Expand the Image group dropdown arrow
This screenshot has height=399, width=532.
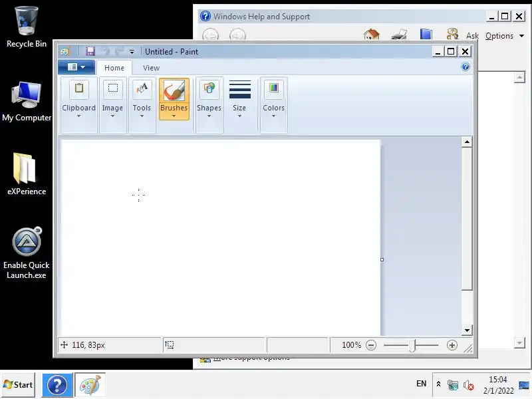point(112,116)
